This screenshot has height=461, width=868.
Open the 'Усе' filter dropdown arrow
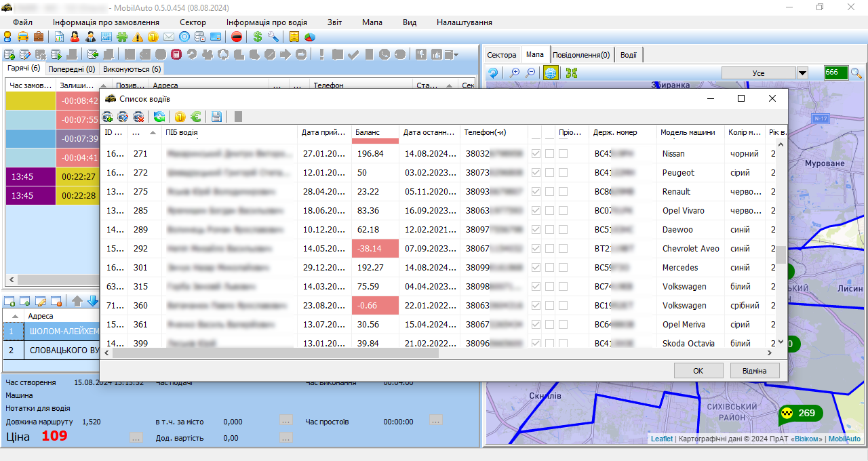(802, 73)
